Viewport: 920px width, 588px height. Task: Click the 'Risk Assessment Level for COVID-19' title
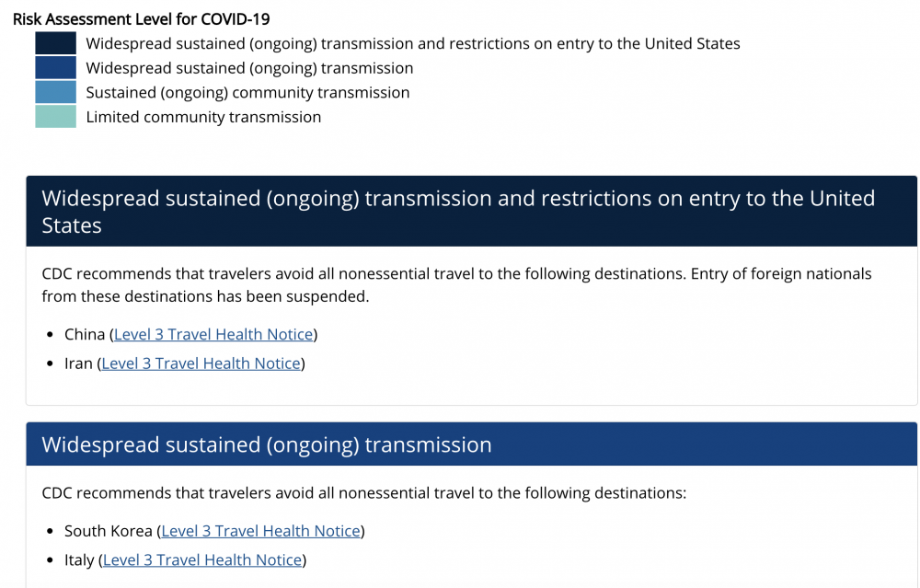pyautogui.click(x=141, y=19)
